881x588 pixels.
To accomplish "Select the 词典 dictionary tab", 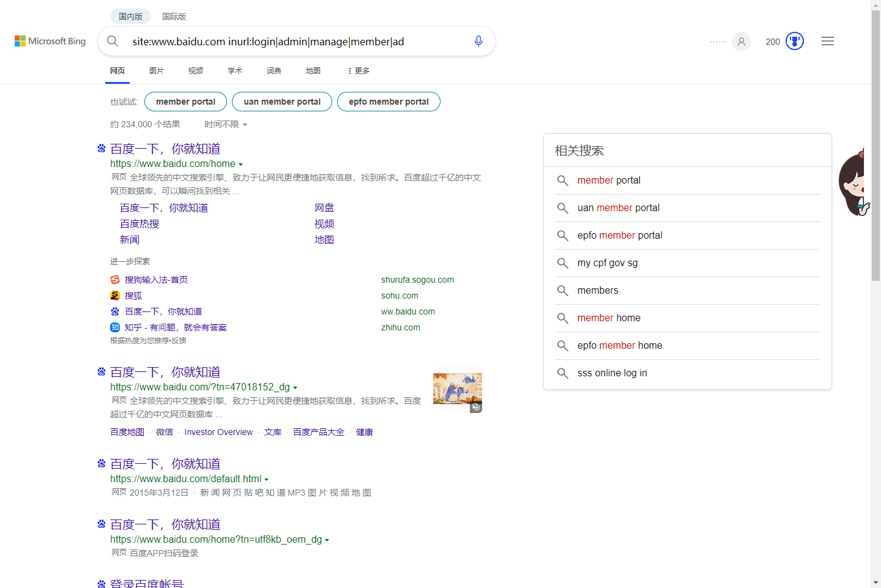I will pyautogui.click(x=274, y=71).
